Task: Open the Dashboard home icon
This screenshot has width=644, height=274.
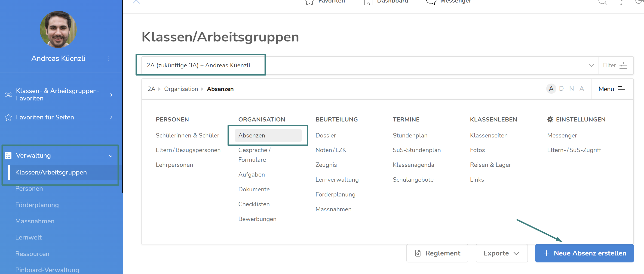Action: tap(368, 2)
